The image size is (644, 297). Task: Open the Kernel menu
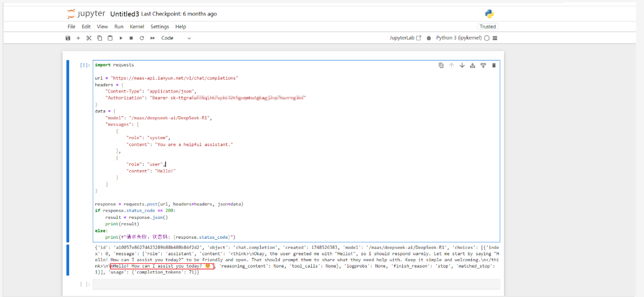(137, 27)
